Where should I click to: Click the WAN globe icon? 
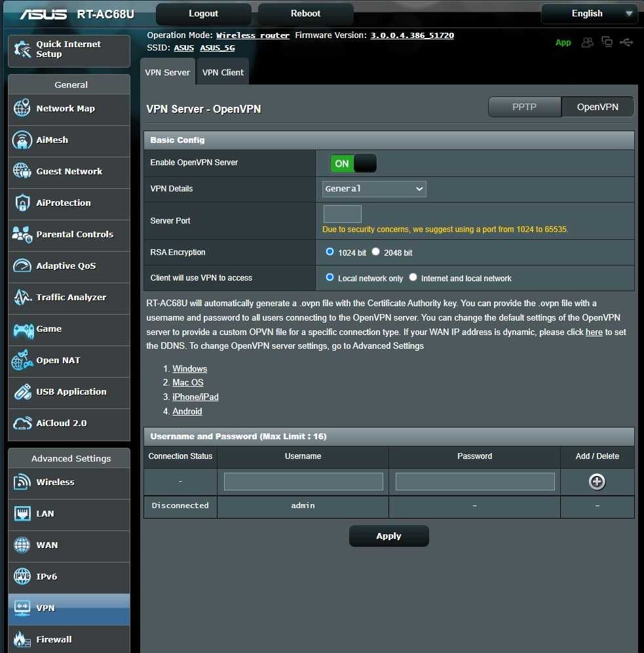pyautogui.click(x=22, y=545)
